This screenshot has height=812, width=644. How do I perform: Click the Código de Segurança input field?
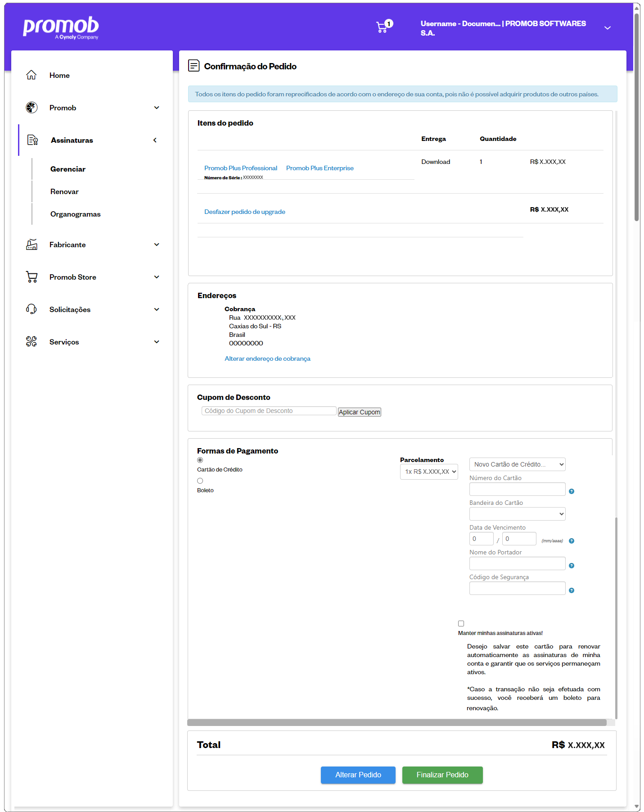[518, 588]
